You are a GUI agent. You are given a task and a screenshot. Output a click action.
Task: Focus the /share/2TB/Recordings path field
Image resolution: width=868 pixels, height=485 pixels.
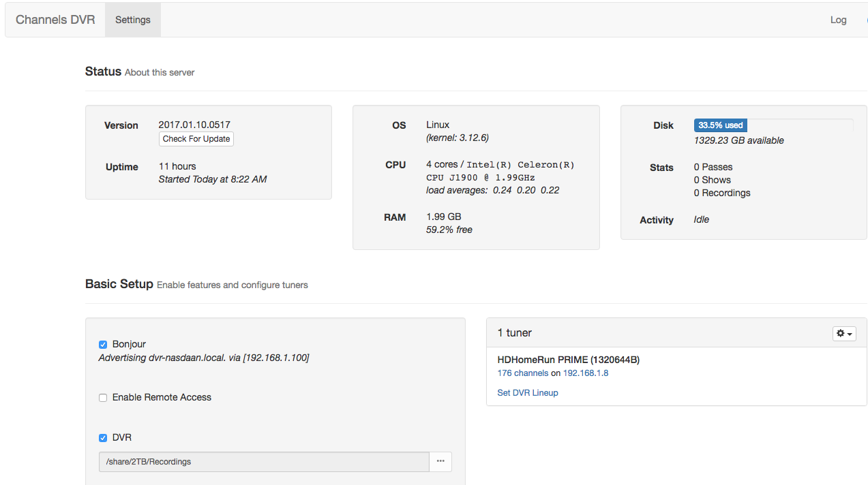[264, 461]
